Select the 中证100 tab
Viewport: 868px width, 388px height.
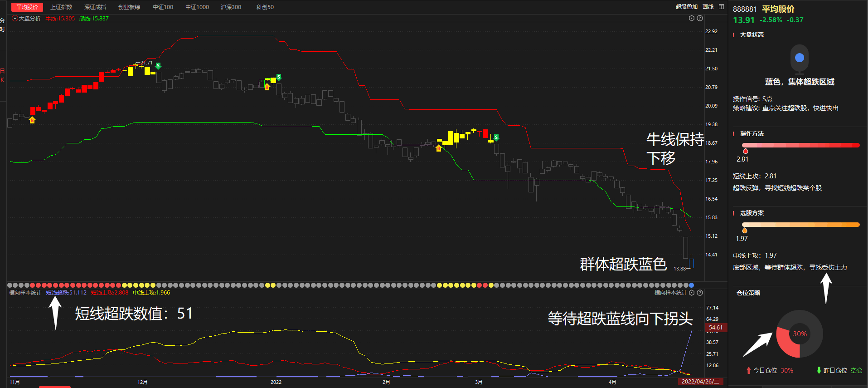coord(163,7)
